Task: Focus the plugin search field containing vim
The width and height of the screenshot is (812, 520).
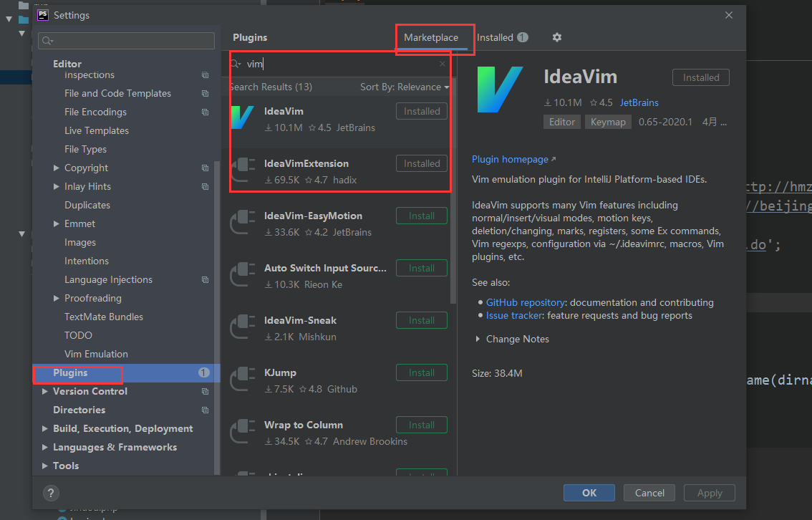Action: click(339, 64)
